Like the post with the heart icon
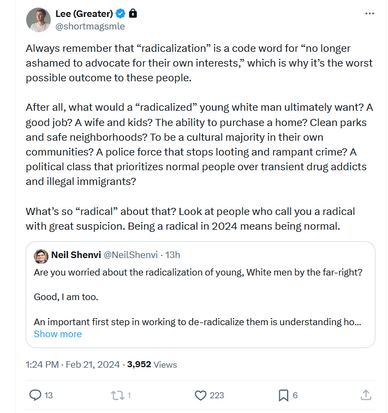 coord(200,395)
